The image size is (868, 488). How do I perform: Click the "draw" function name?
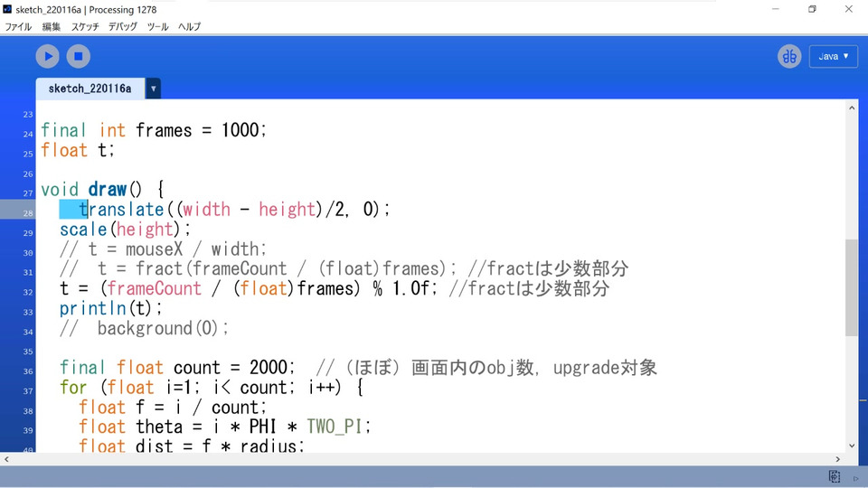(x=108, y=190)
